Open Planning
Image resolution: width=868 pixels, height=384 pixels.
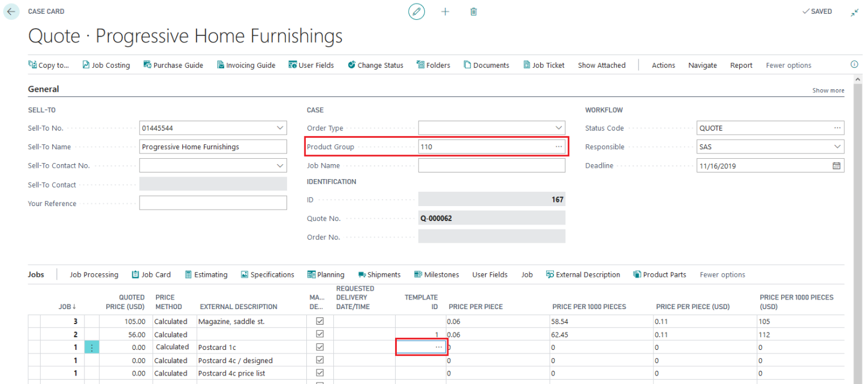coord(325,275)
